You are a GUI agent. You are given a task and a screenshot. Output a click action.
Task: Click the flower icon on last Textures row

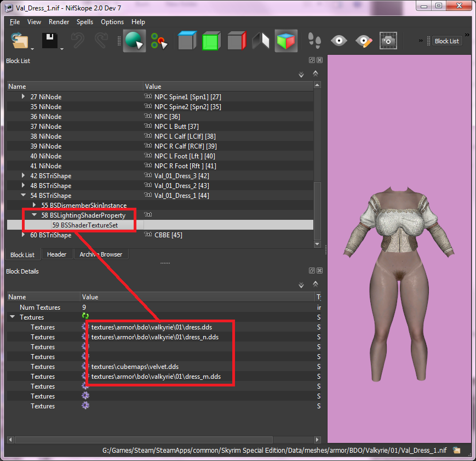(85, 406)
